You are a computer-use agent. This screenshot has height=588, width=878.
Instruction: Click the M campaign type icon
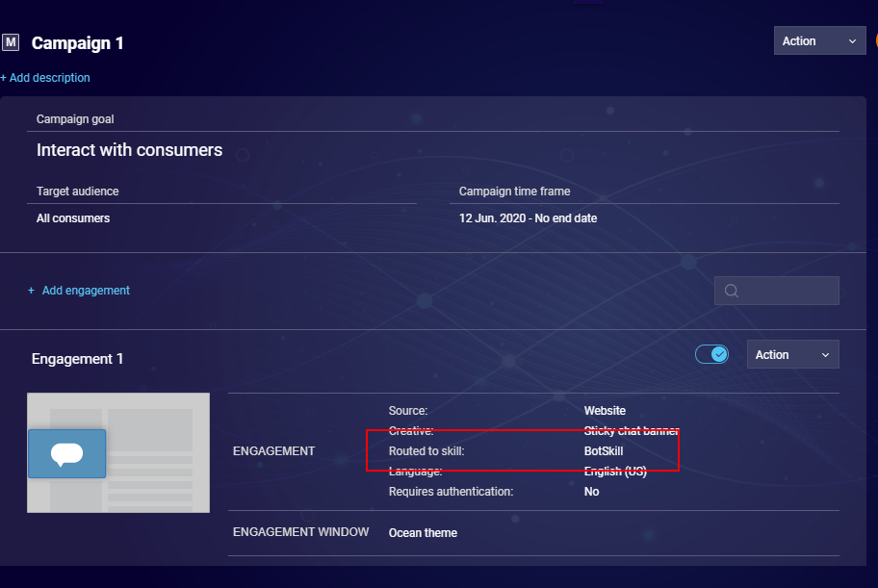tap(11, 42)
